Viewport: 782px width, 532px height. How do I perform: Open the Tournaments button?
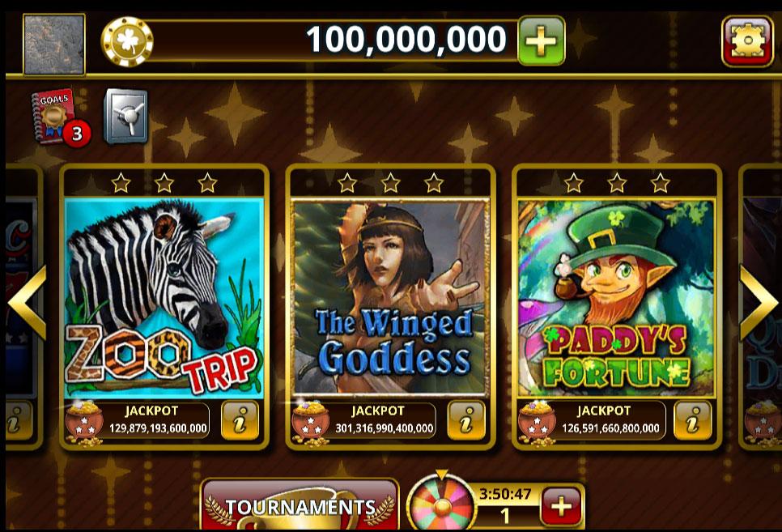coord(300,505)
